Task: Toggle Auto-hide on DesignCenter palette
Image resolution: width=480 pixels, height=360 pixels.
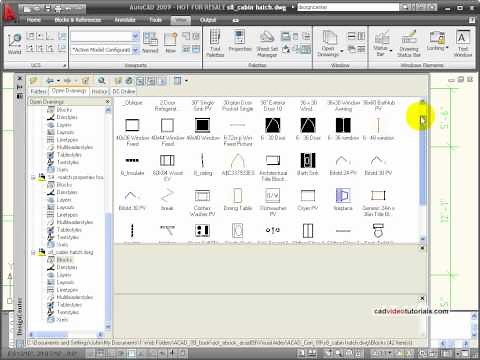Action: click(20, 87)
